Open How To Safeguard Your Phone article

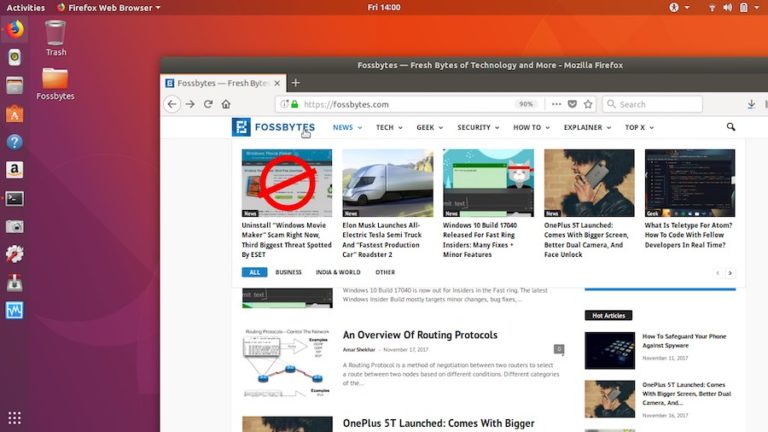coord(684,341)
